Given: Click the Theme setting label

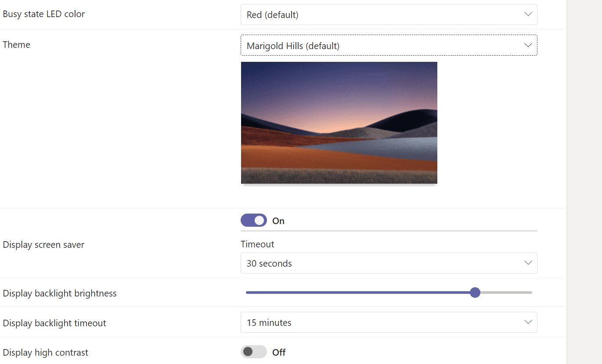Looking at the screenshot, I should (17, 45).
